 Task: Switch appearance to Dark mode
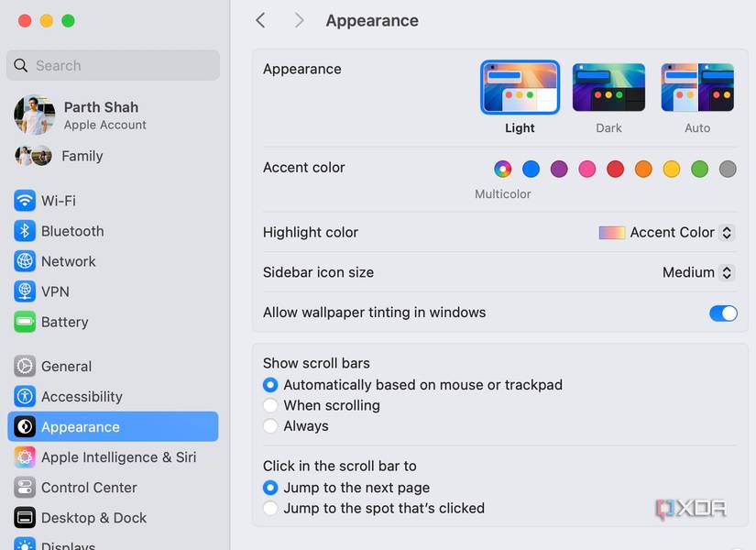click(608, 87)
